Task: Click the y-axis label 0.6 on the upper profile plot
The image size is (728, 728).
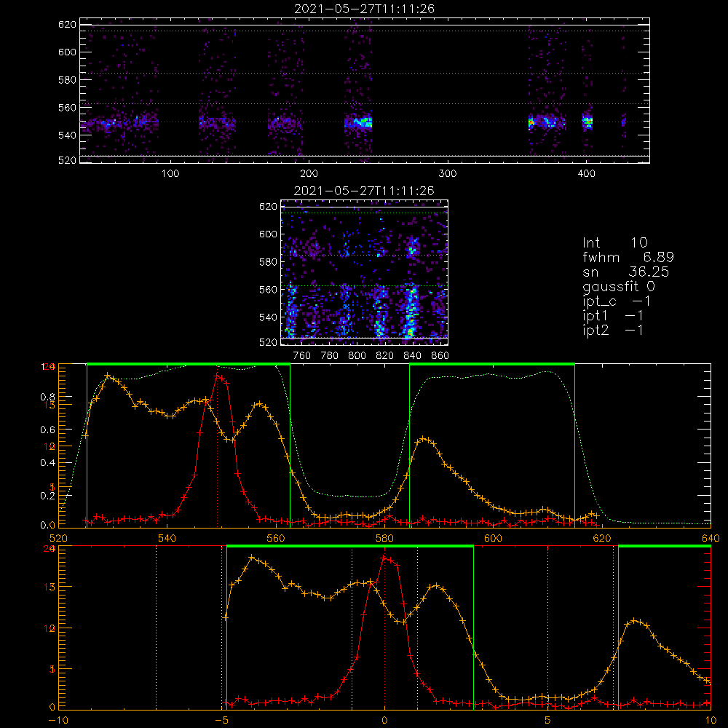Action: (x=47, y=430)
